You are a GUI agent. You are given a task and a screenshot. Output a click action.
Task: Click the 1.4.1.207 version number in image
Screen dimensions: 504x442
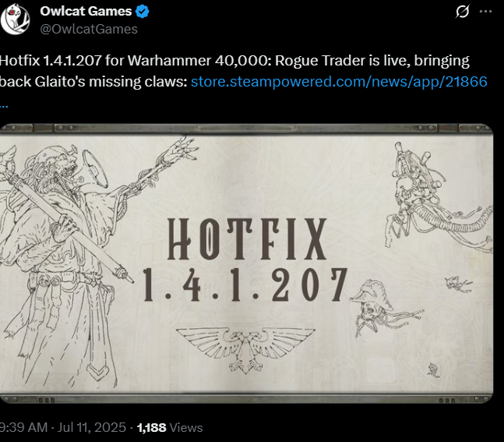[245, 285]
